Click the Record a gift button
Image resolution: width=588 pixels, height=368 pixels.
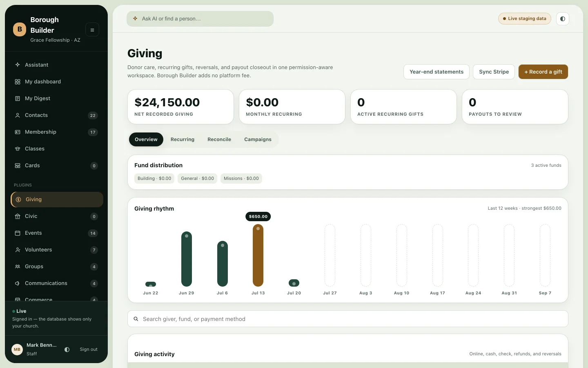(543, 72)
